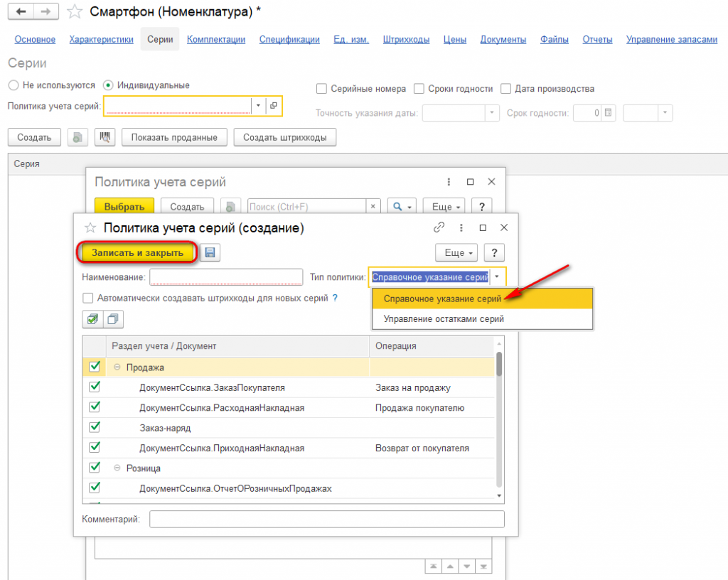Open the help question-mark button in creation dialog
Viewport: 728px width, 580px height.
click(x=494, y=253)
